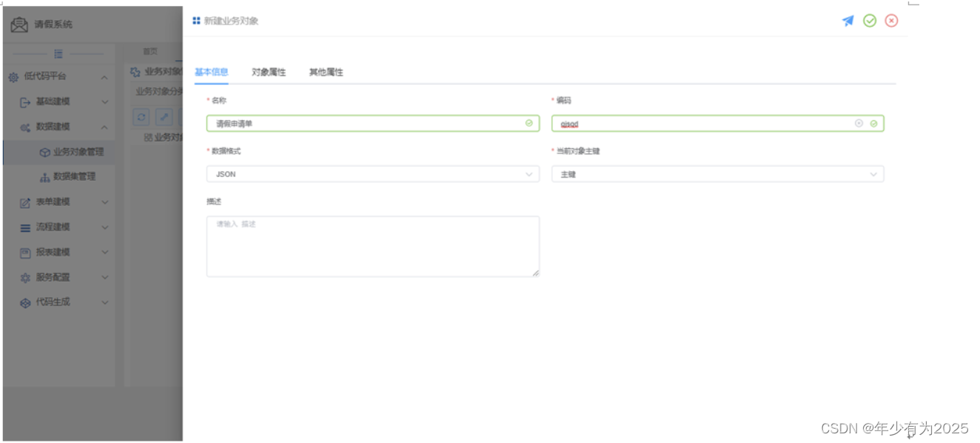Collapse the 低代码平台 menu chevron

104,77
